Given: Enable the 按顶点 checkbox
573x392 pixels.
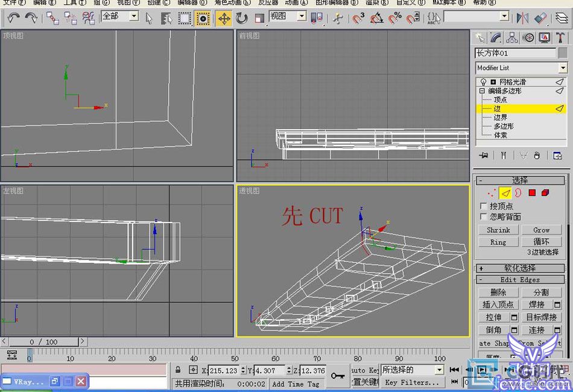Looking at the screenshot, I should pyautogui.click(x=484, y=206).
